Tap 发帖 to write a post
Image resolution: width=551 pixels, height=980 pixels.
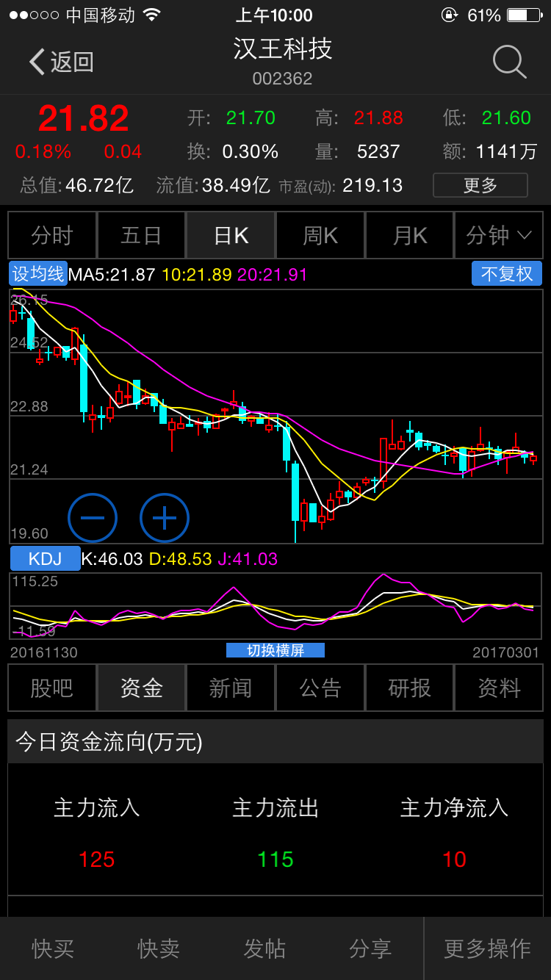click(x=264, y=948)
